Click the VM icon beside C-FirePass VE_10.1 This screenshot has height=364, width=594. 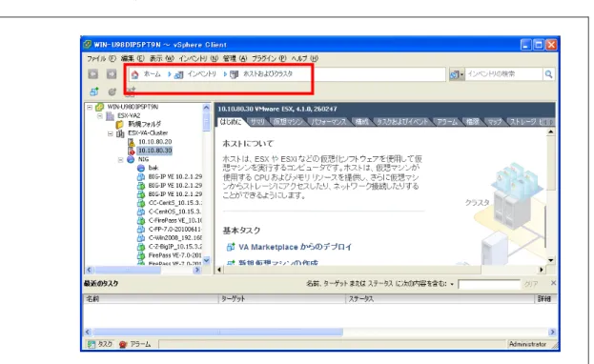coord(141,220)
